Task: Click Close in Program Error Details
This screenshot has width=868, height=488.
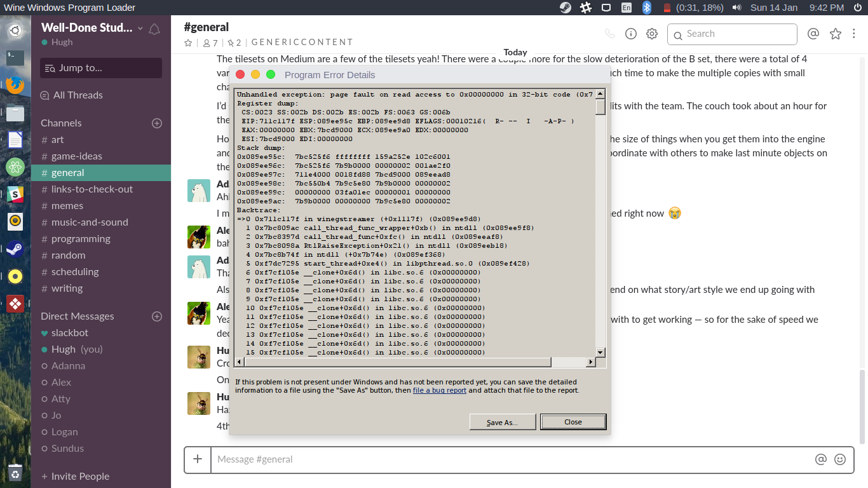Action: tap(573, 422)
